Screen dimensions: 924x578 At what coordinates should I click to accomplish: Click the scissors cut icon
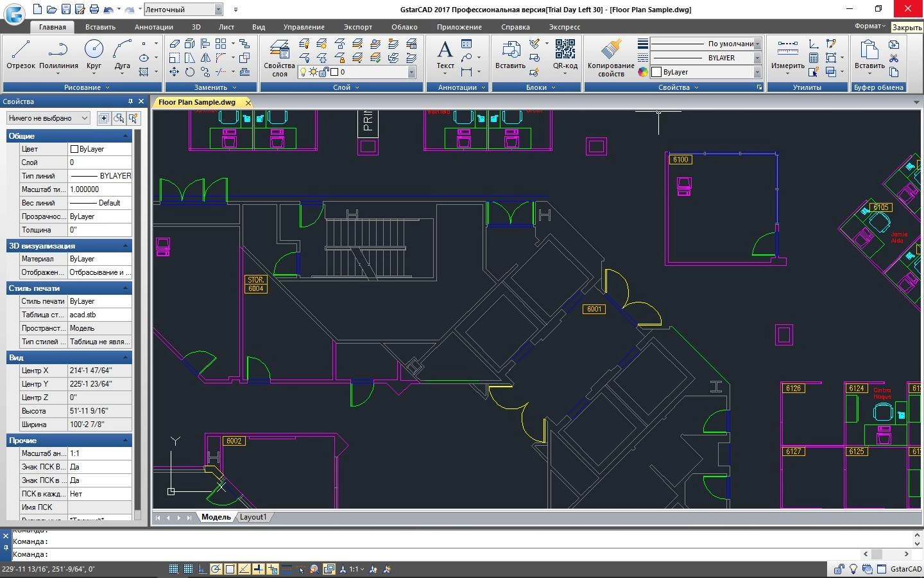(x=894, y=58)
